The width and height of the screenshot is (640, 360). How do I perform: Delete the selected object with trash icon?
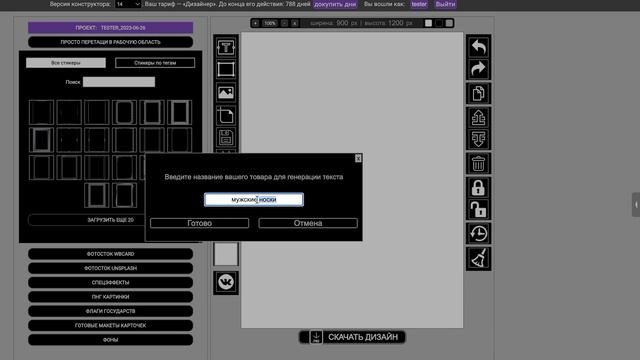478,164
